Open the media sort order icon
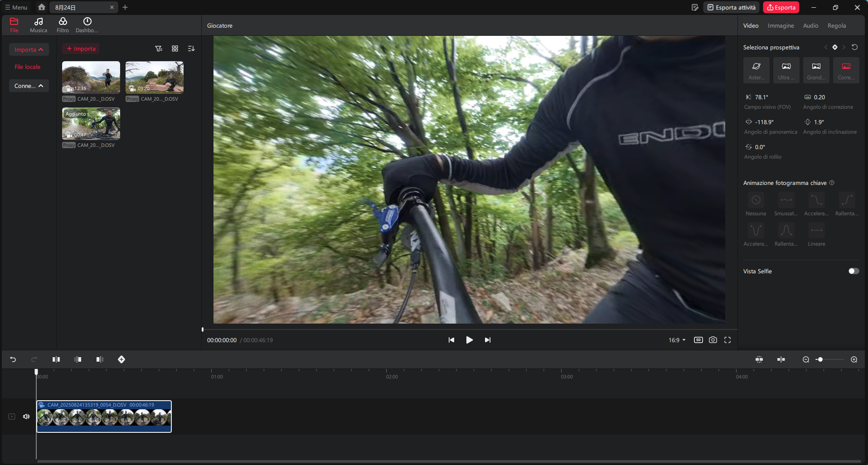The image size is (868, 465). click(x=191, y=48)
